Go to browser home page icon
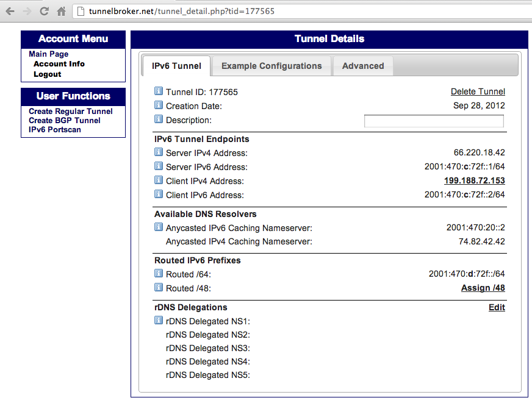 [61, 11]
